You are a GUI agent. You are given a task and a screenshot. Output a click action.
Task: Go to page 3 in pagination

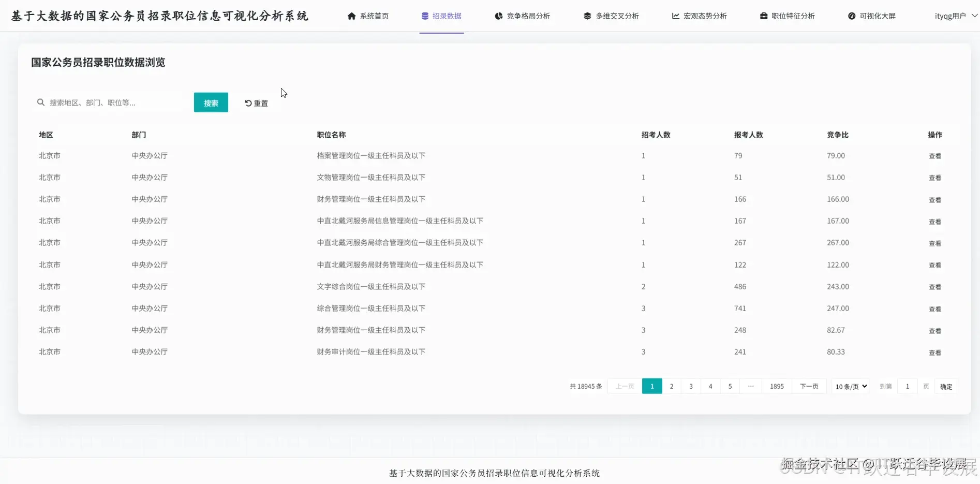(x=691, y=386)
